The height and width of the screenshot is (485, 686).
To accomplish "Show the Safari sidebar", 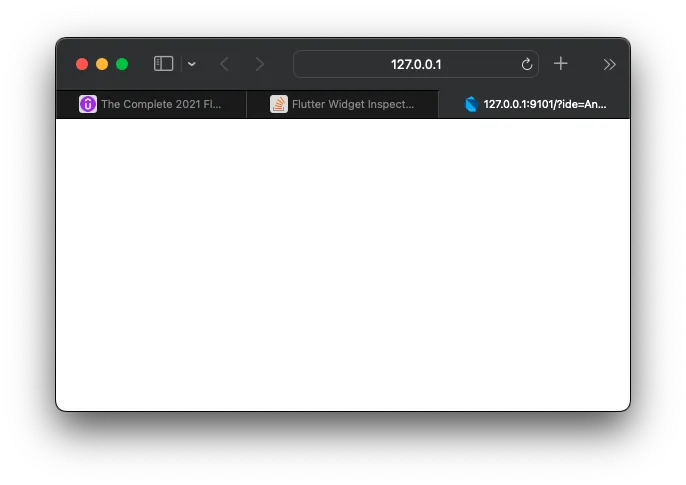I will 163,64.
